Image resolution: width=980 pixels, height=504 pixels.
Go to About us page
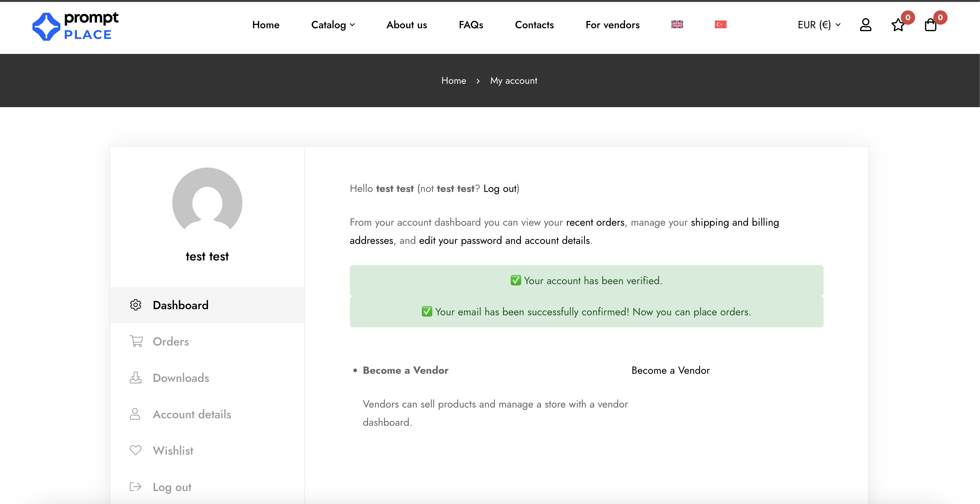pos(407,25)
